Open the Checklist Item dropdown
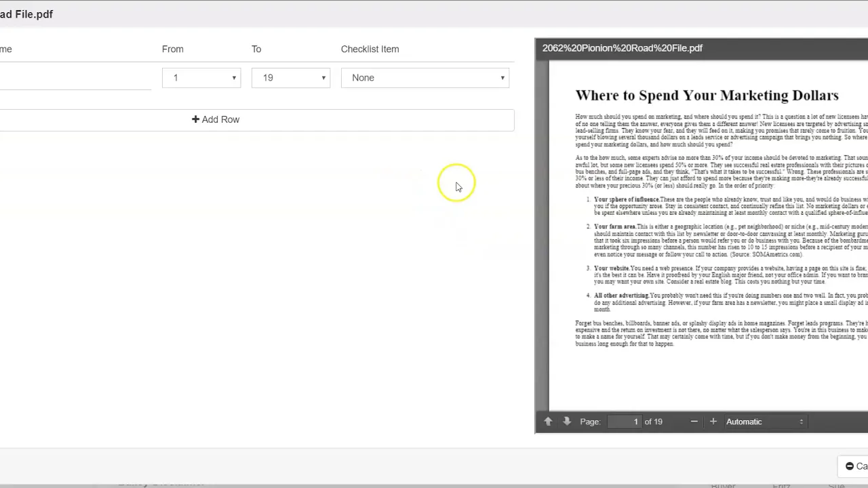This screenshot has height=488, width=868. [425, 78]
